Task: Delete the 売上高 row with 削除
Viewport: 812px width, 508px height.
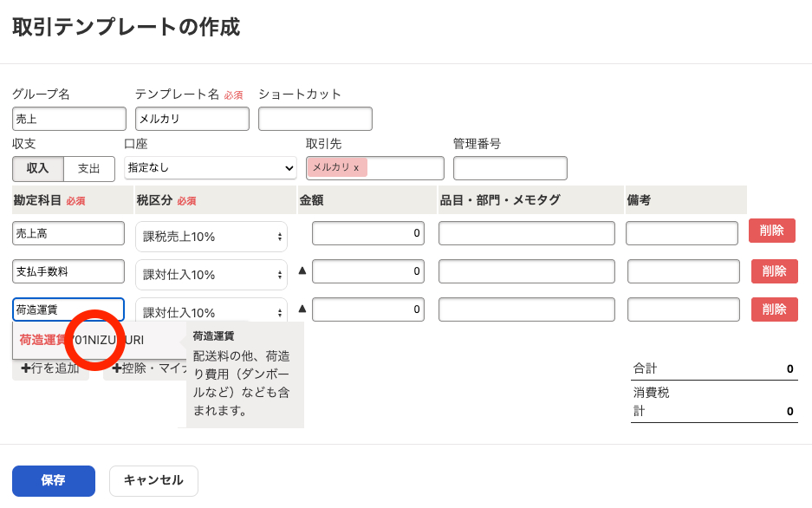Action: (773, 231)
